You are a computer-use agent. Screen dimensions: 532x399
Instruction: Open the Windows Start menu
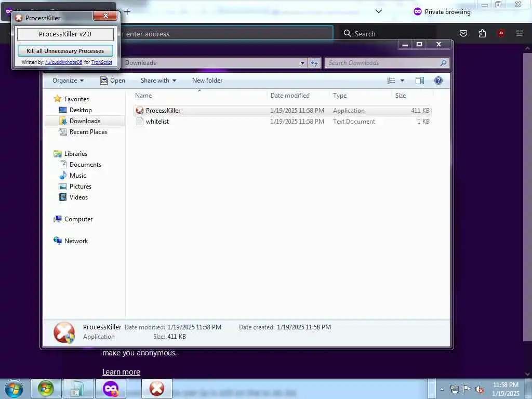point(14,389)
